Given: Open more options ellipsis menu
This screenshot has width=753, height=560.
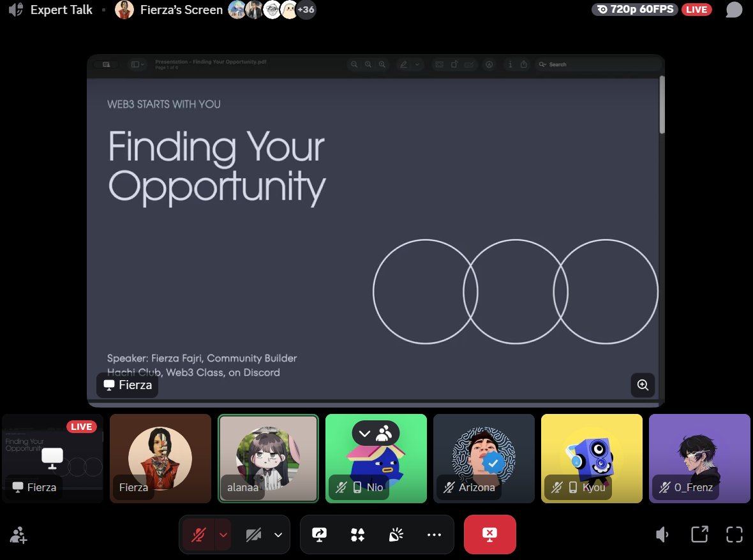Looking at the screenshot, I should tap(434, 534).
